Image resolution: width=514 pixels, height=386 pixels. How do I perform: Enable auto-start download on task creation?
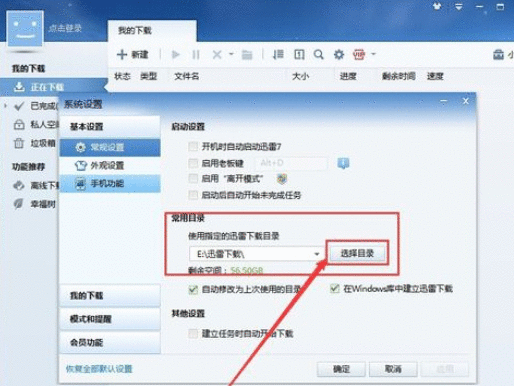pyautogui.click(x=193, y=333)
